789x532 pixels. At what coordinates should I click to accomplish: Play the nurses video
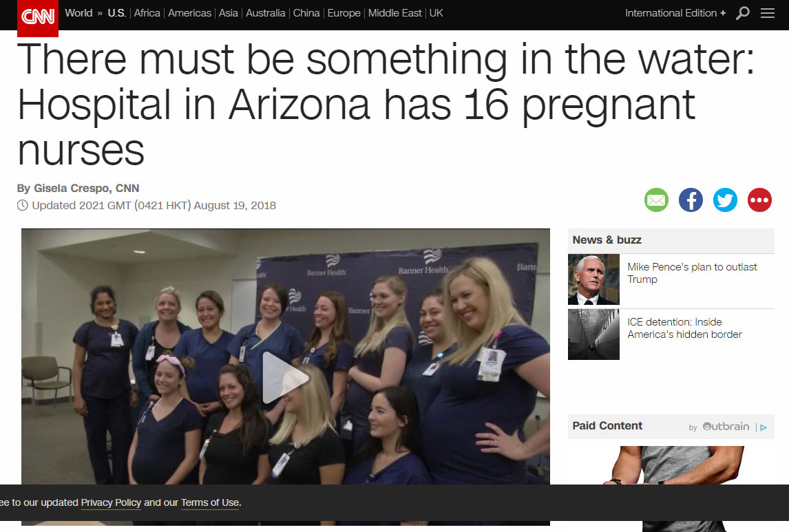tap(285, 378)
